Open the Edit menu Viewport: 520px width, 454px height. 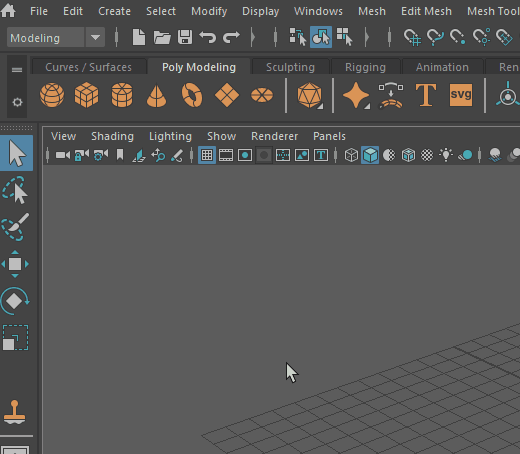[x=73, y=11]
